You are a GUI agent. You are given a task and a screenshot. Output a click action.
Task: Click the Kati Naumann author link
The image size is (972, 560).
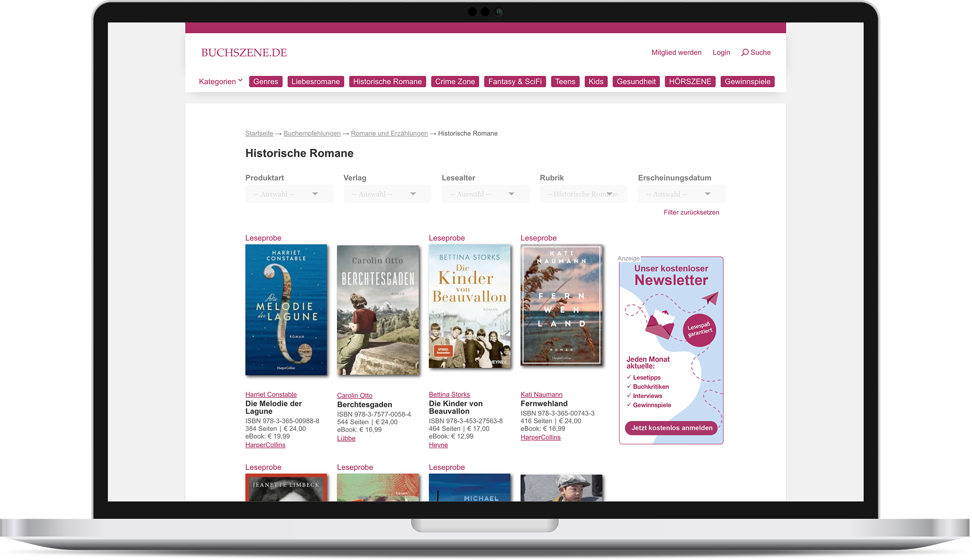(541, 394)
